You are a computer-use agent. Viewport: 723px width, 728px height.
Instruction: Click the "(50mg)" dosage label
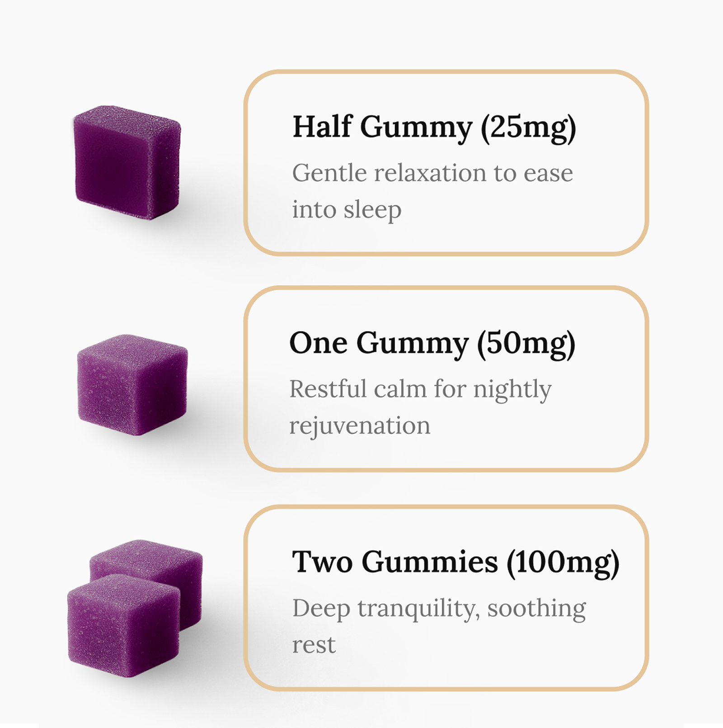(x=526, y=344)
